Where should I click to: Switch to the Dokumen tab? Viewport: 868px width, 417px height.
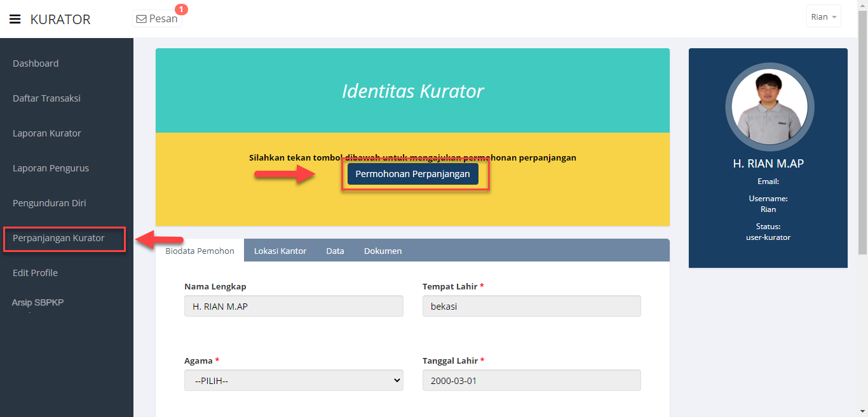[383, 251]
